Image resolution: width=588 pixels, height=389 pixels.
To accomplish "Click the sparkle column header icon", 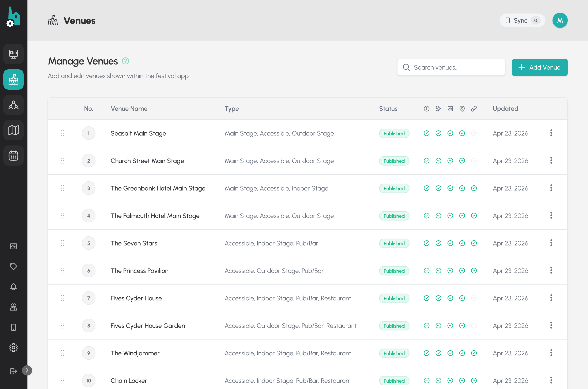I will point(438,109).
